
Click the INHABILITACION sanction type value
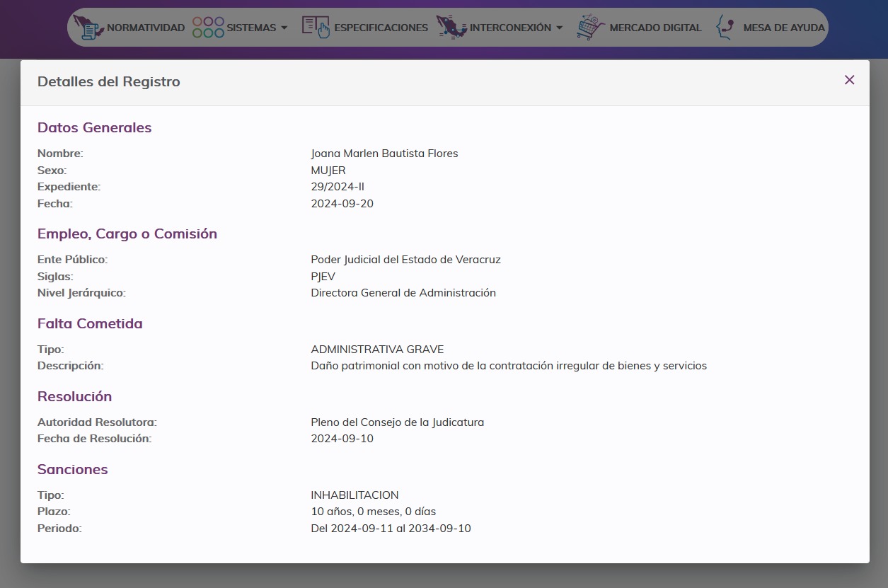[x=354, y=495]
